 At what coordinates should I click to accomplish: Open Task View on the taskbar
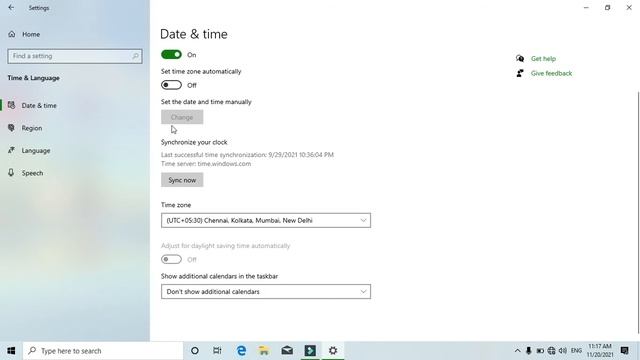(217, 351)
